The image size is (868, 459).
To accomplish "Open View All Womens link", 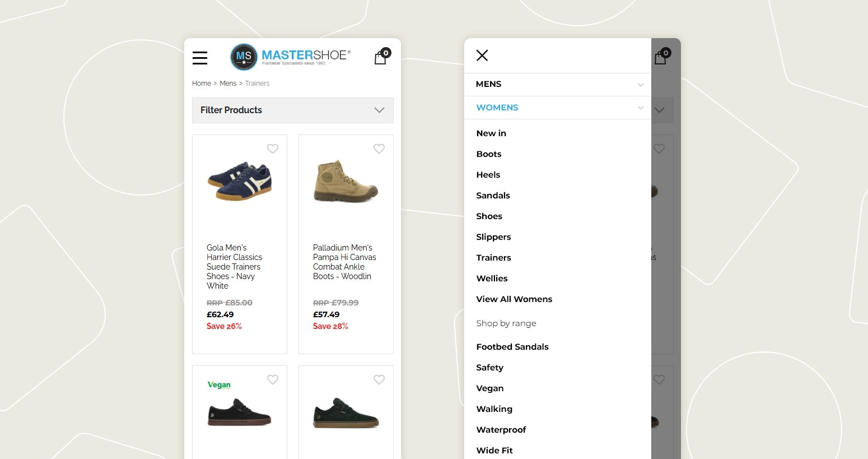I will (x=514, y=299).
